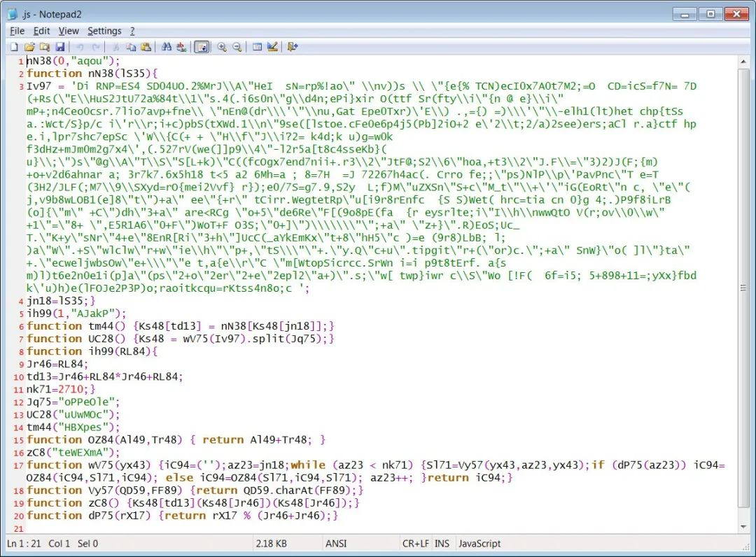
Task: Click the text 'tm44("HBXpes");'
Action: tap(73, 427)
